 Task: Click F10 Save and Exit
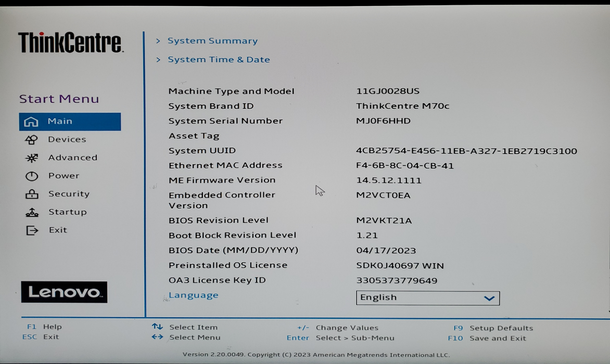click(x=487, y=339)
